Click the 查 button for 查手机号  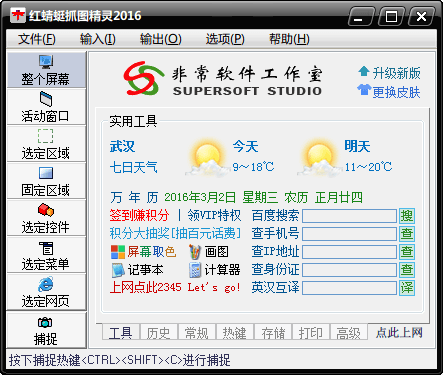(407, 234)
